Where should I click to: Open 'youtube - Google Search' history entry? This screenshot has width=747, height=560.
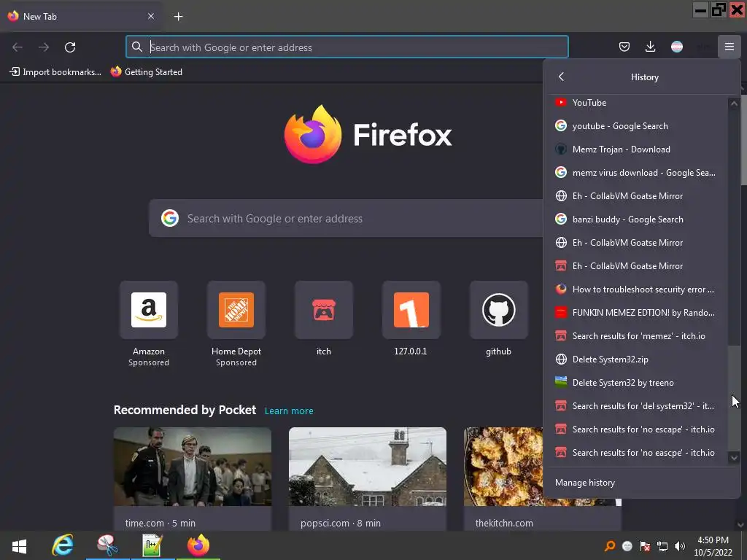point(638,125)
